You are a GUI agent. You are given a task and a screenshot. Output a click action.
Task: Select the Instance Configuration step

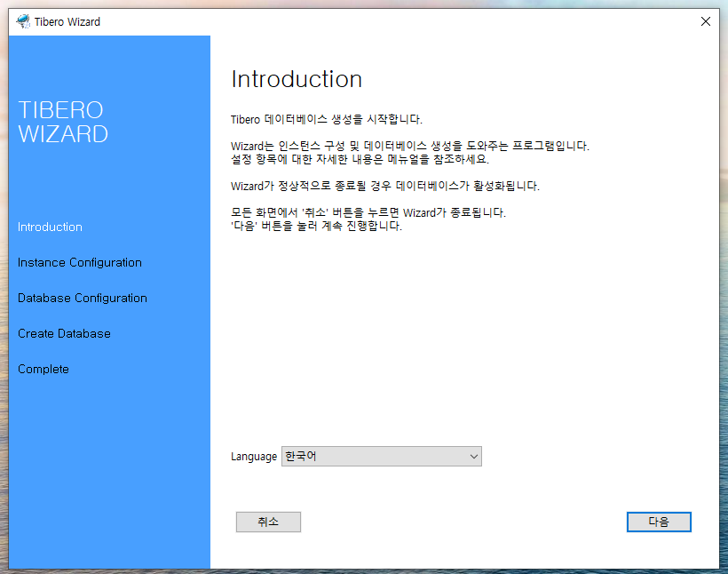pos(79,263)
